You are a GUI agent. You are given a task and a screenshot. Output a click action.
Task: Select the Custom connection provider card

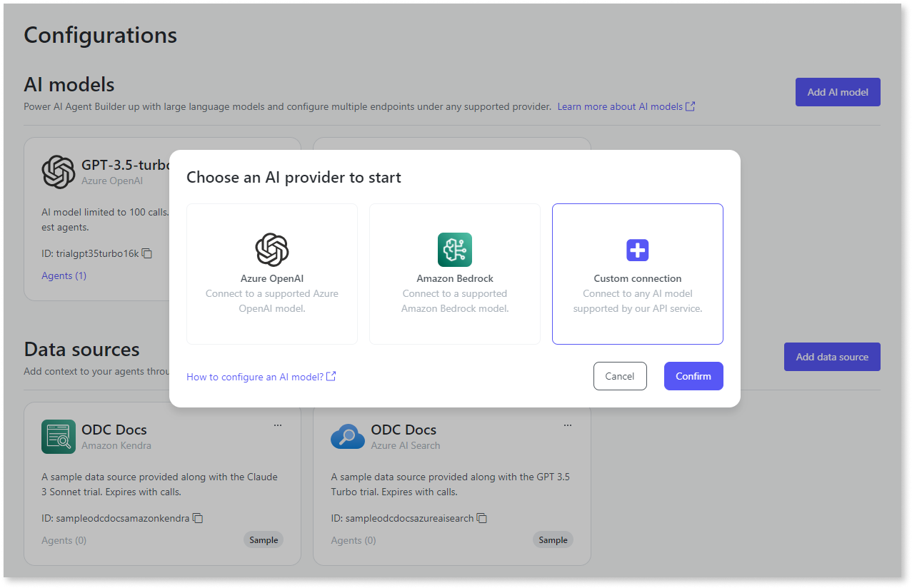637,273
